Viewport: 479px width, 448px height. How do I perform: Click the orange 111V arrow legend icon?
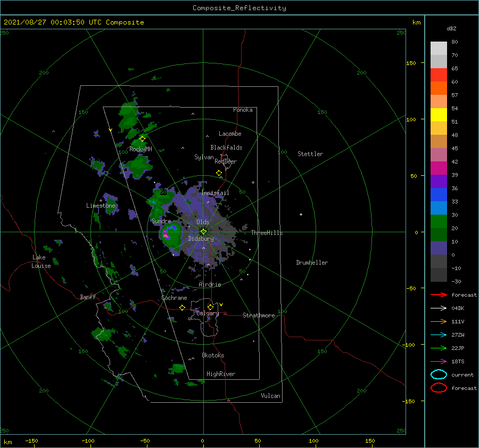[x=439, y=321]
